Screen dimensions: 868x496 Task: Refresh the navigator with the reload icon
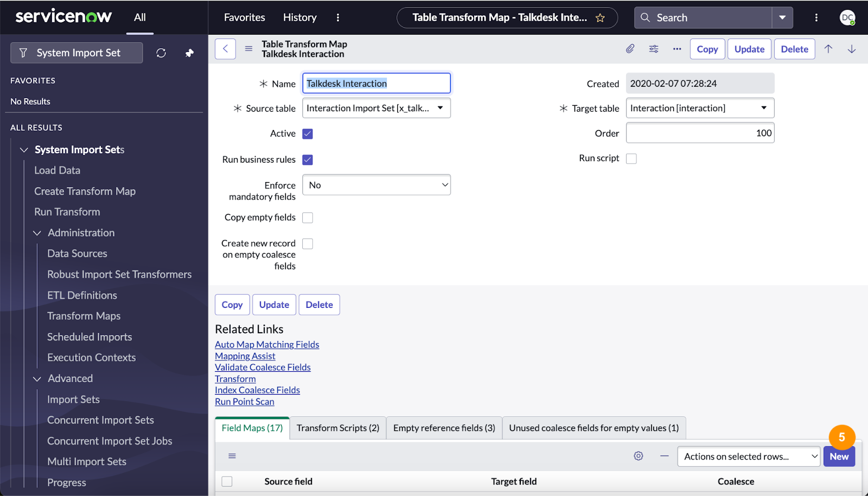point(161,53)
